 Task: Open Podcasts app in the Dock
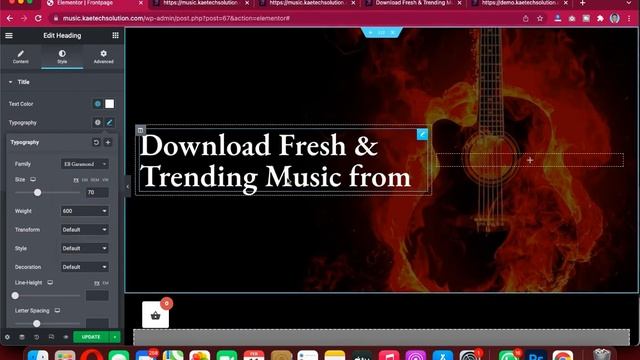click(x=416, y=355)
